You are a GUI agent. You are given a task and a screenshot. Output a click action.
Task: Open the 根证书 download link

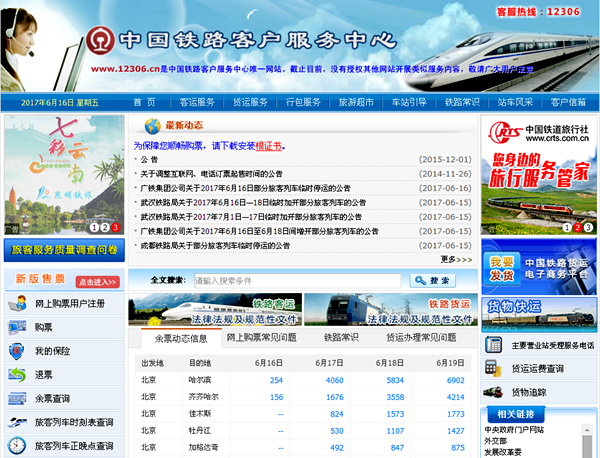269,145
